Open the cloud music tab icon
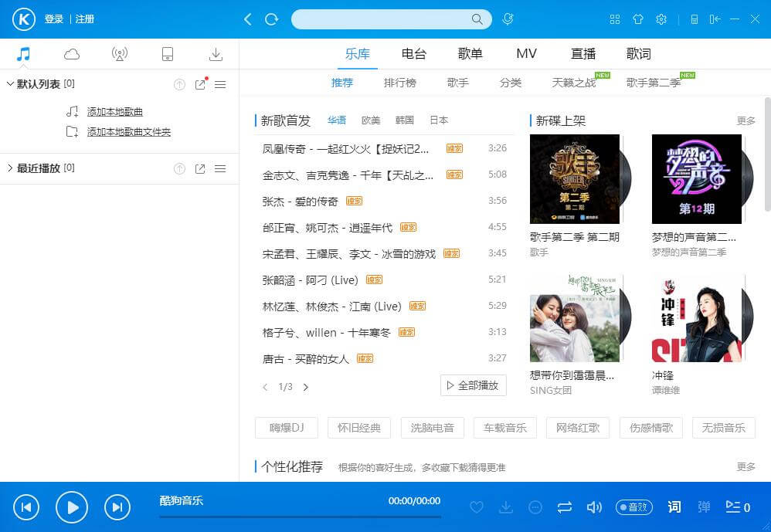Viewport: 771px width, 532px height. point(72,54)
